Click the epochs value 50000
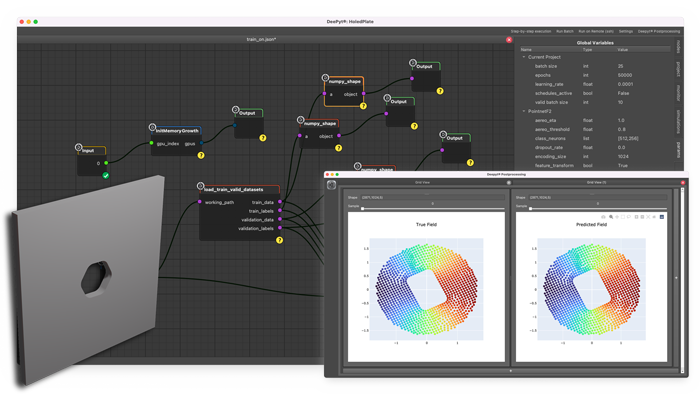Screen dimensions: 700x394 pyautogui.click(x=625, y=75)
